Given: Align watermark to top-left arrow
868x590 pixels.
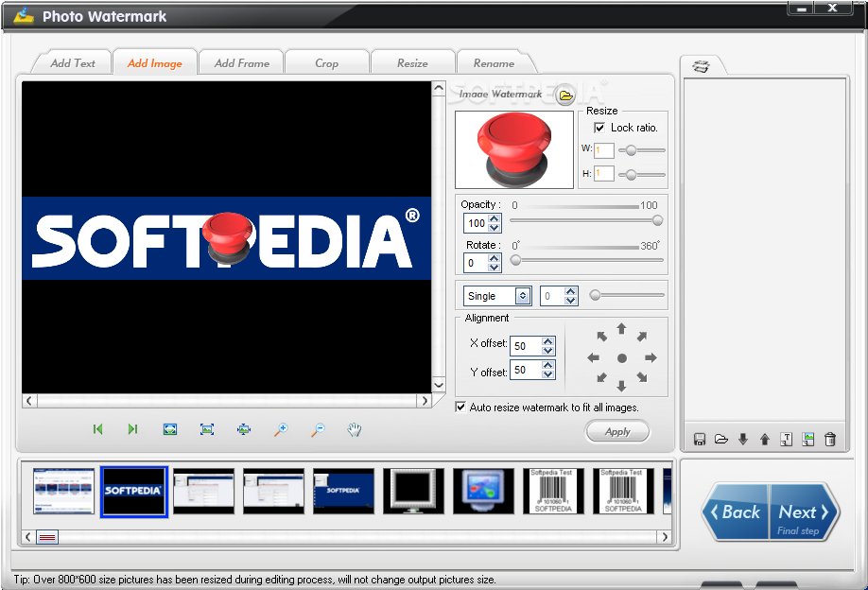Looking at the screenshot, I should [601, 336].
